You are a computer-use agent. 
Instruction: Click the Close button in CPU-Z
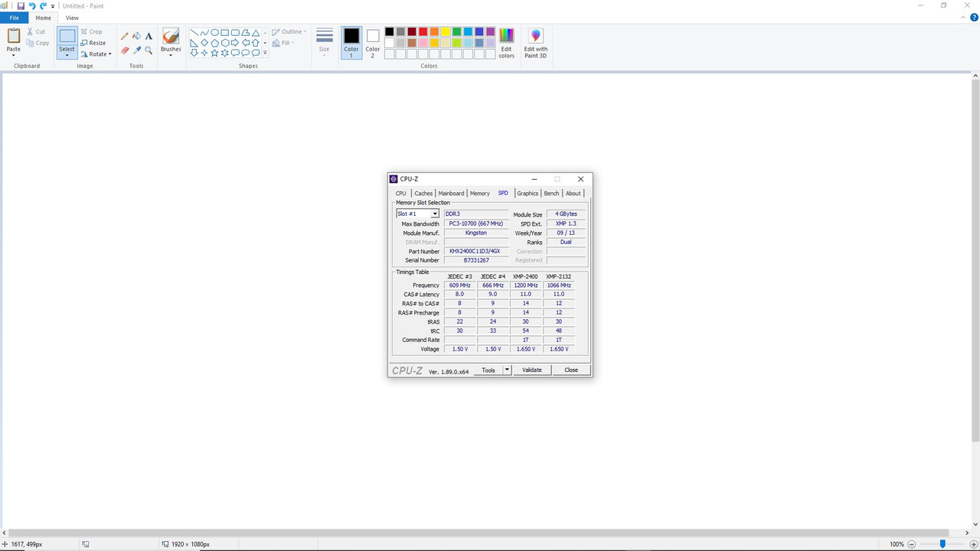(x=571, y=370)
